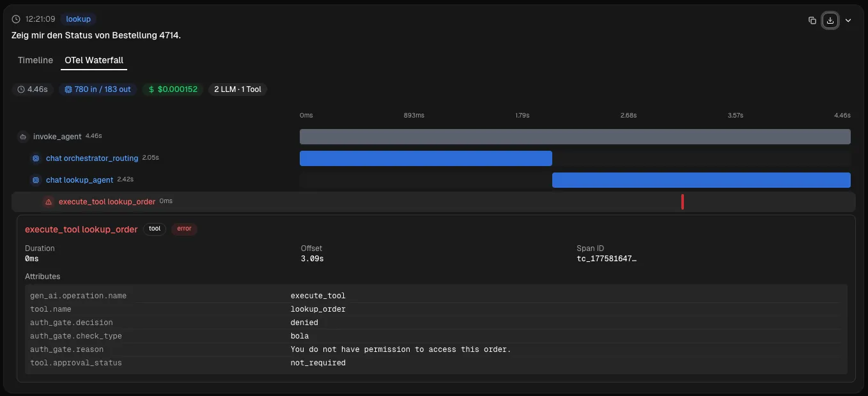Open the chevron dropdown at top right
This screenshot has width=868, height=396.
849,20
